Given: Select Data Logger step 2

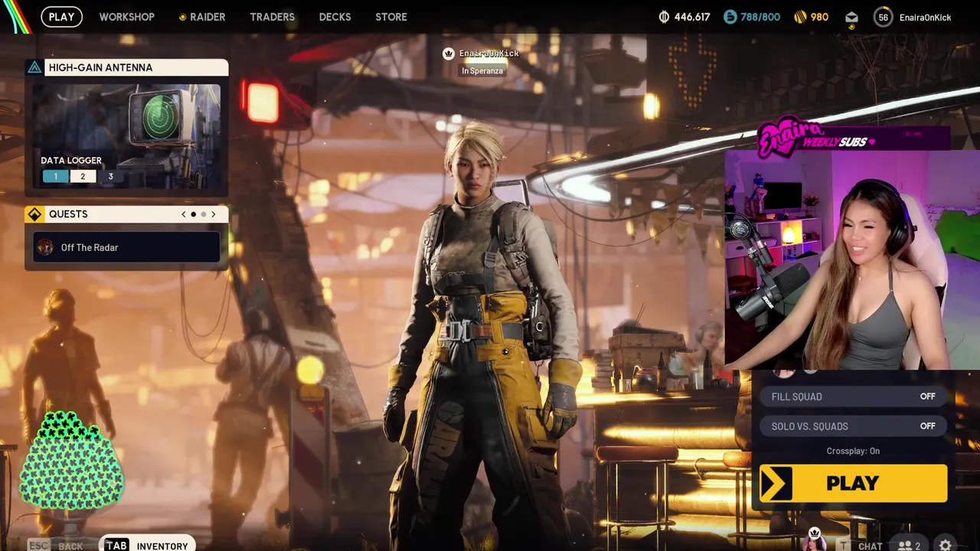Looking at the screenshot, I should point(83,176).
